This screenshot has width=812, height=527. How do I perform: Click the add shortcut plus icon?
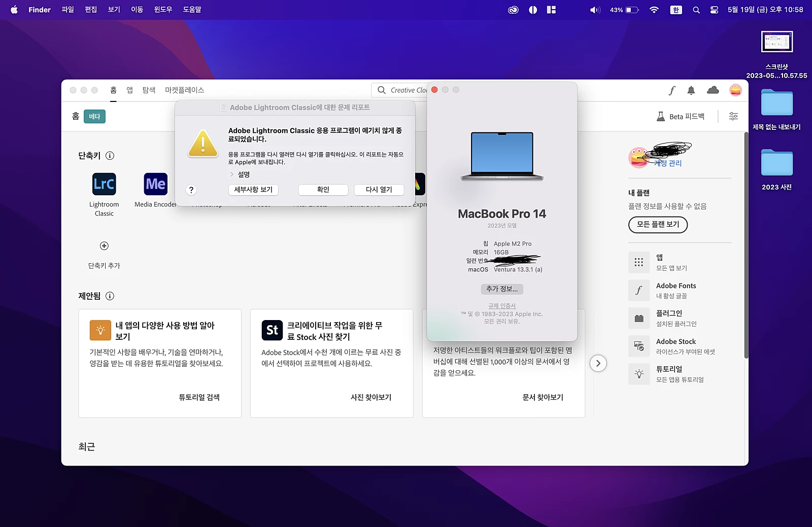(104, 246)
